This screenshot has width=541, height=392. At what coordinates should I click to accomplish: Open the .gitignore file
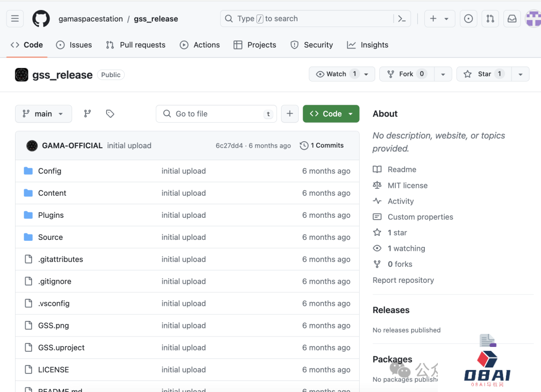[55, 281]
